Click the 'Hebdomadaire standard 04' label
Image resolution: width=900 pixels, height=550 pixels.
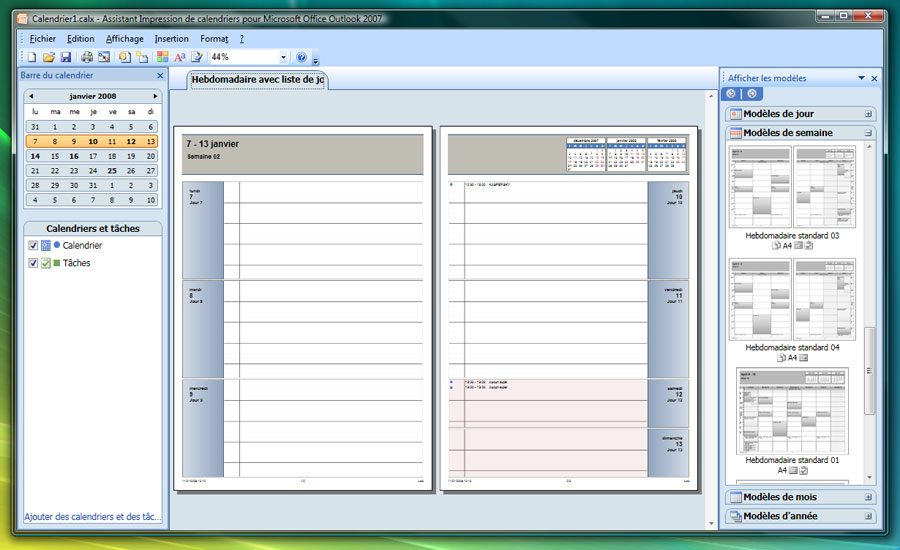tap(792, 347)
